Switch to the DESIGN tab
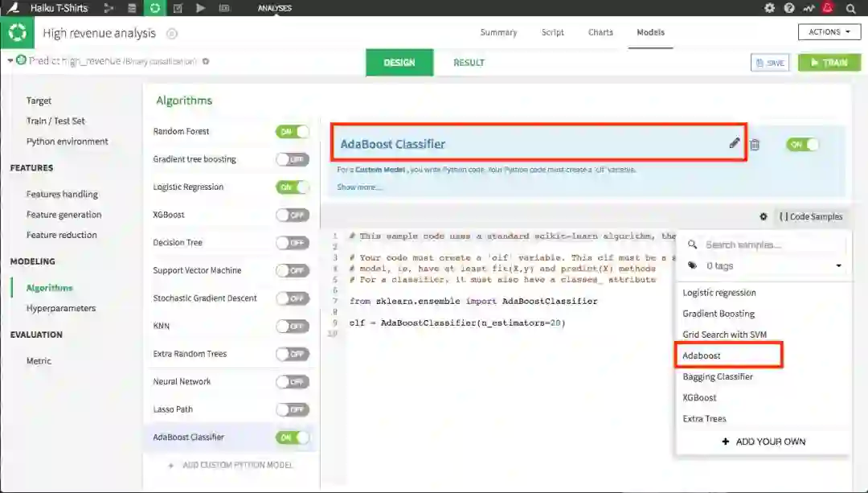Image resolution: width=868 pixels, height=493 pixels. click(x=399, y=63)
